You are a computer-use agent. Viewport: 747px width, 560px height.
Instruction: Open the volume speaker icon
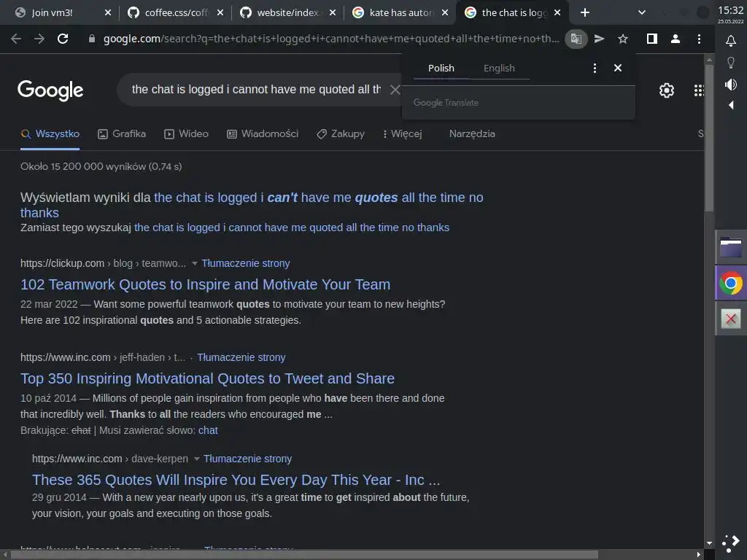(x=731, y=85)
